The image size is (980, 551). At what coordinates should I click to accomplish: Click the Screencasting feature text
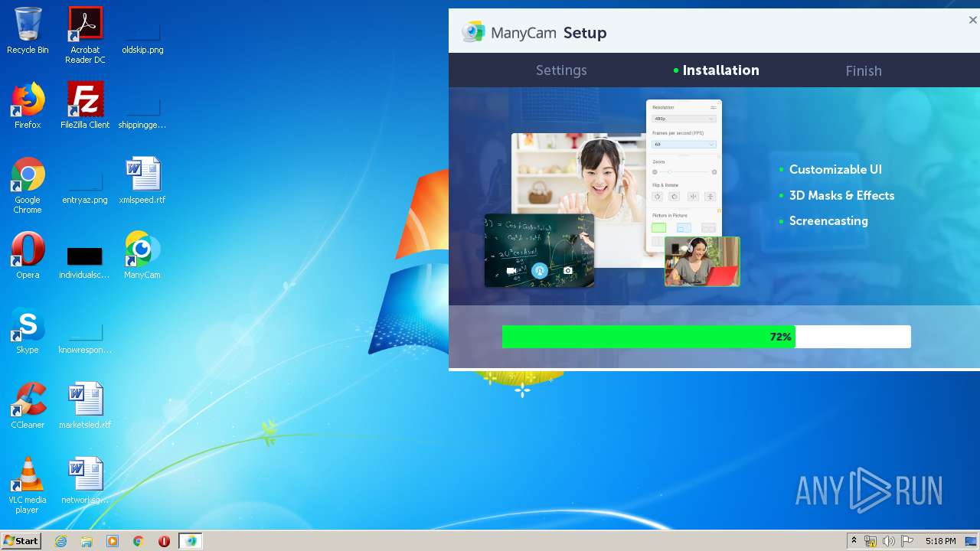828,221
